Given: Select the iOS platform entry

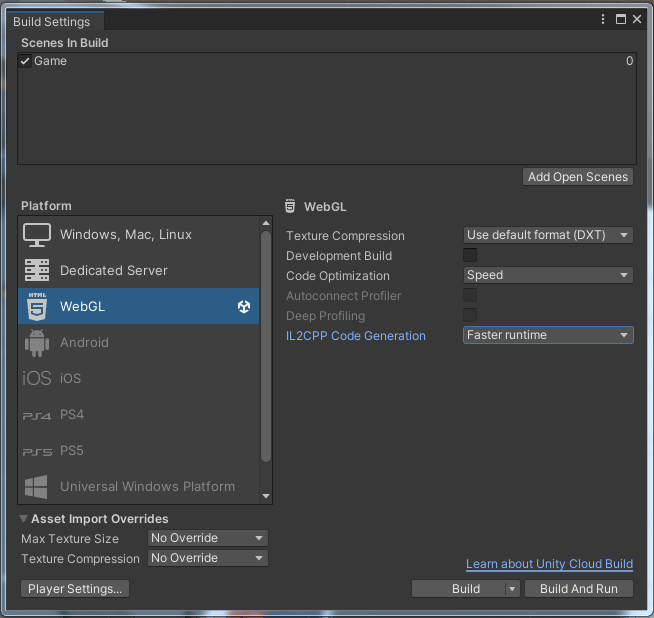Looking at the screenshot, I should pos(138,378).
